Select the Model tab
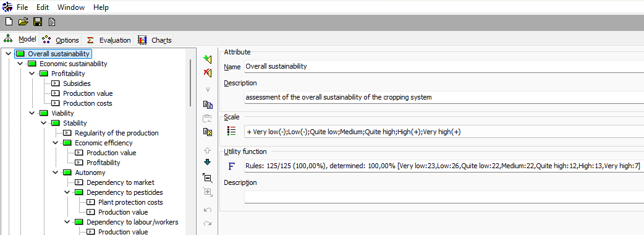This screenshot has height=235, width=644. 20,39
